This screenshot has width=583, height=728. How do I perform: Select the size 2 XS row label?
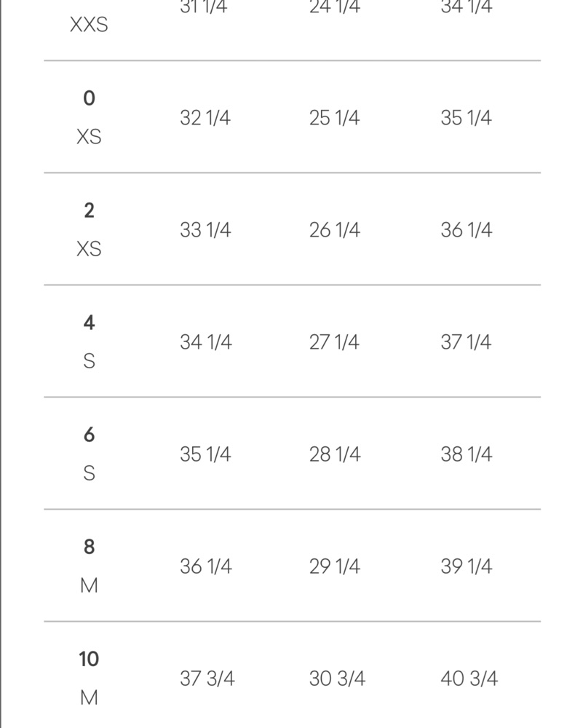pyautogui.click(x=89, y=229)
